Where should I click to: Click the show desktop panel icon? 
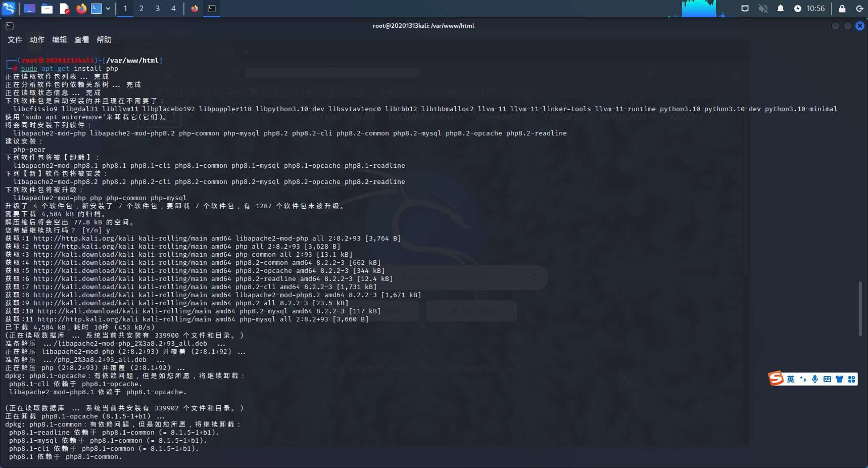[x=30, y=9]
